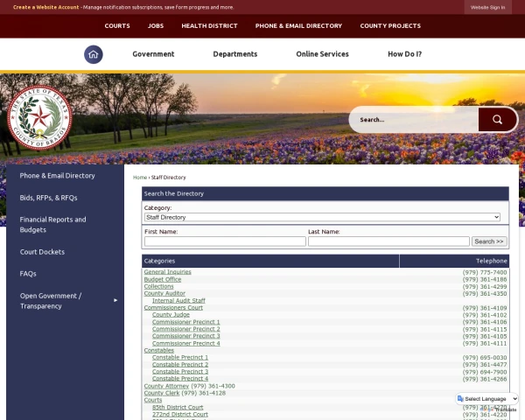Click the Website Sign In button

(487, 7)
